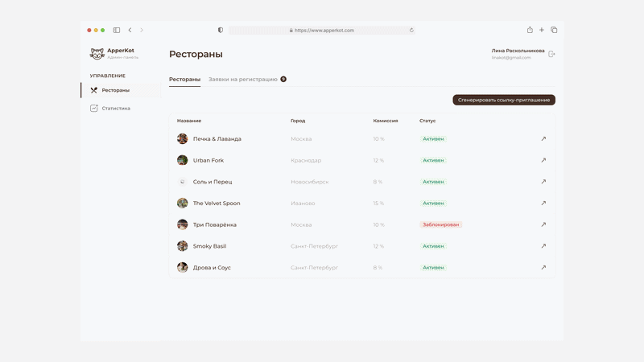644x362 pixels.
Task: Select Рестораны in the sidebar
Action: pos(122,90)
